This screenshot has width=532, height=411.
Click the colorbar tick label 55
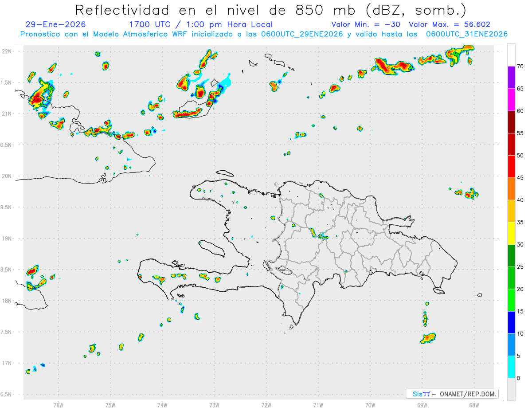520,133
